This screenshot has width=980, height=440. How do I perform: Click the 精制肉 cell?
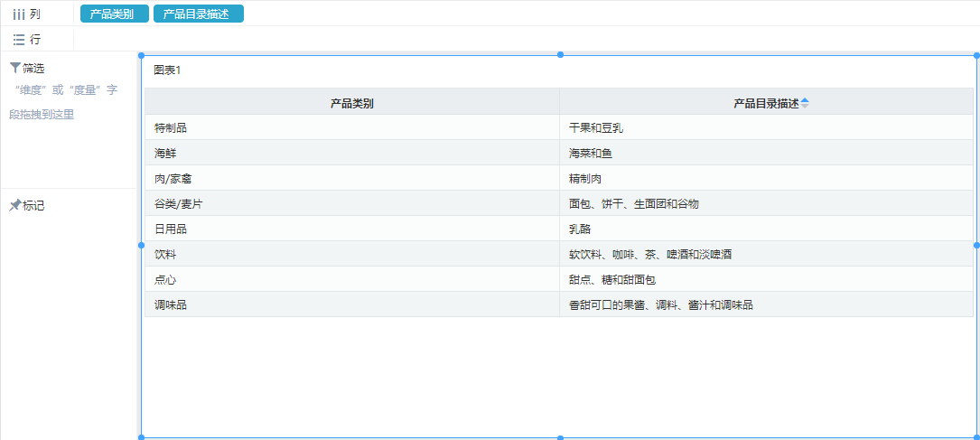pyautogui.click(x=766, y=178)
